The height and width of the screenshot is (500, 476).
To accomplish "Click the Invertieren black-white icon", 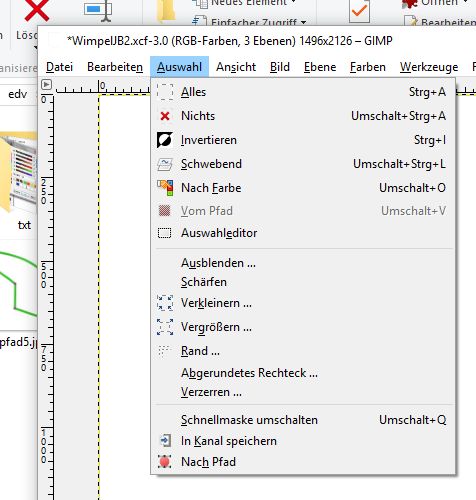I will click(165, 140).
